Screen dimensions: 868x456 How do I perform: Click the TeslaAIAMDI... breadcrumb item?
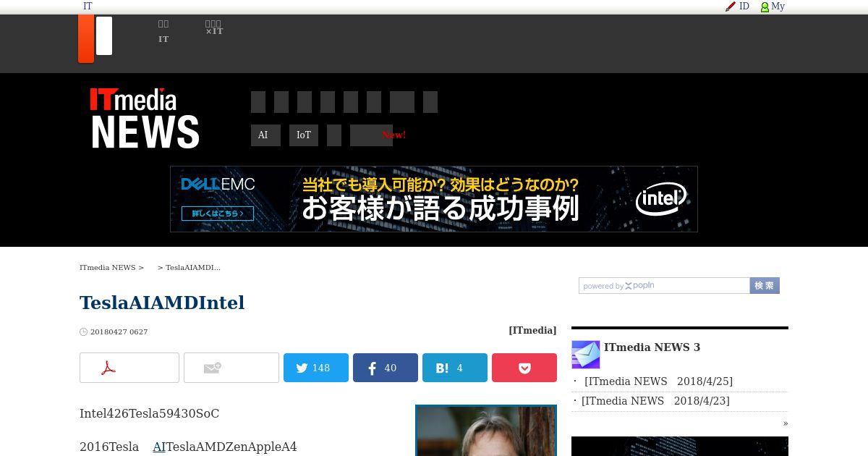[x=193, y=268]
